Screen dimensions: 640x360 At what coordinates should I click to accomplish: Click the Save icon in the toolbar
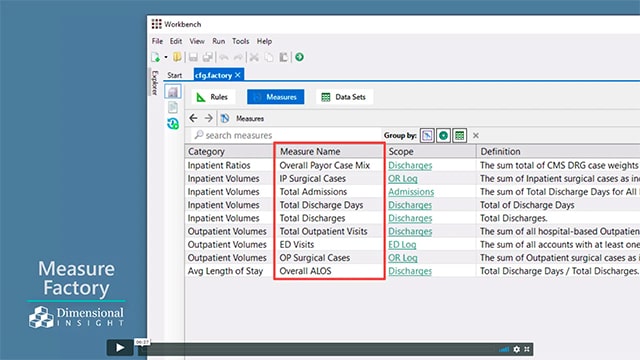point(193,57)
